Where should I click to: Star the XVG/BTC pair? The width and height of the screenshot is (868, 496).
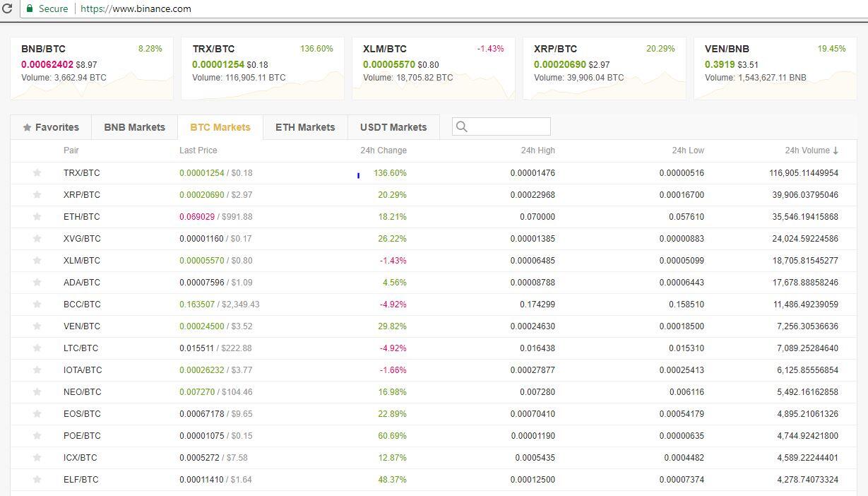[x=37, y=238]
